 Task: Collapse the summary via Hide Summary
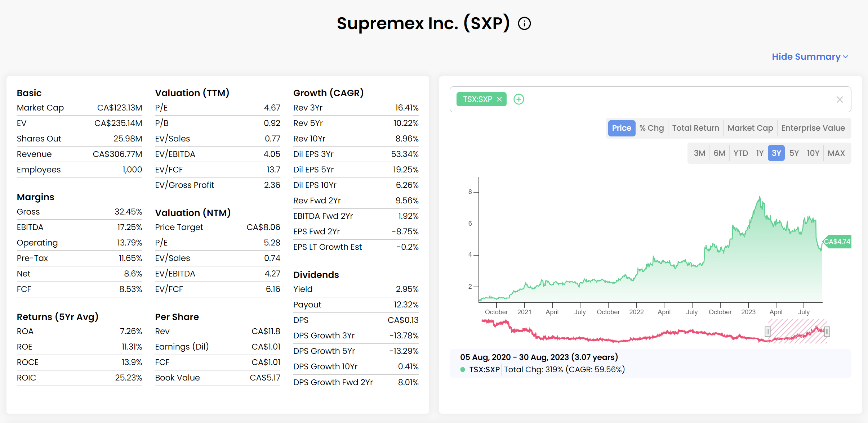coord(810,57)
